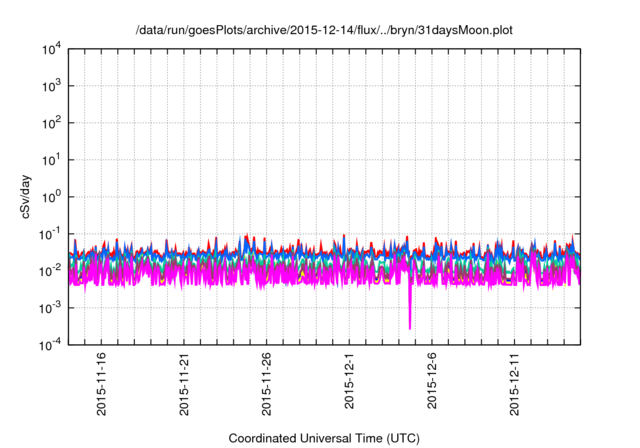Select the 10^0 y-axis tick label
The width and height of the screenshot is (640, 448).
tap(50, 197)
